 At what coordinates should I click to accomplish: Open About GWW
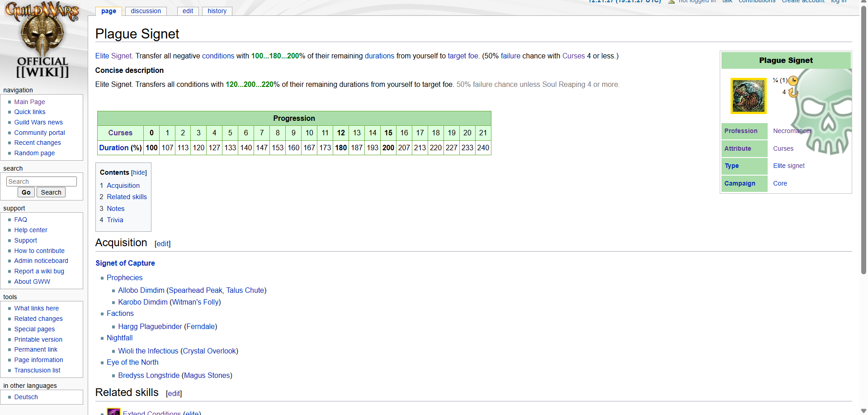(x=32, y=281)
